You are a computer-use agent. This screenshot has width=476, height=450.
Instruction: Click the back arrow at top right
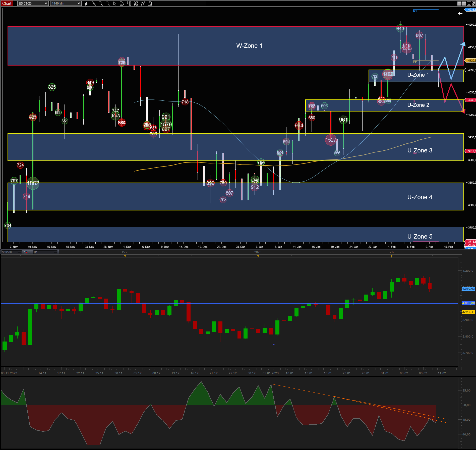[x=460, y=14]
